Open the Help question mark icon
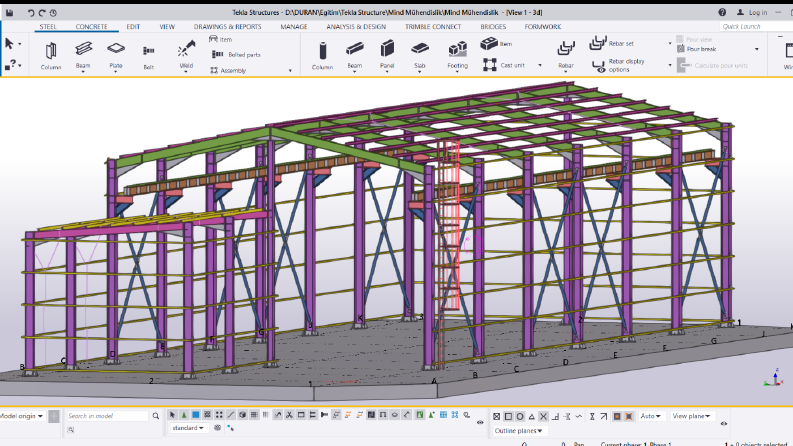The height and width of the screenshot is (446, 793). pyautogui.click(x=722, y=12)
